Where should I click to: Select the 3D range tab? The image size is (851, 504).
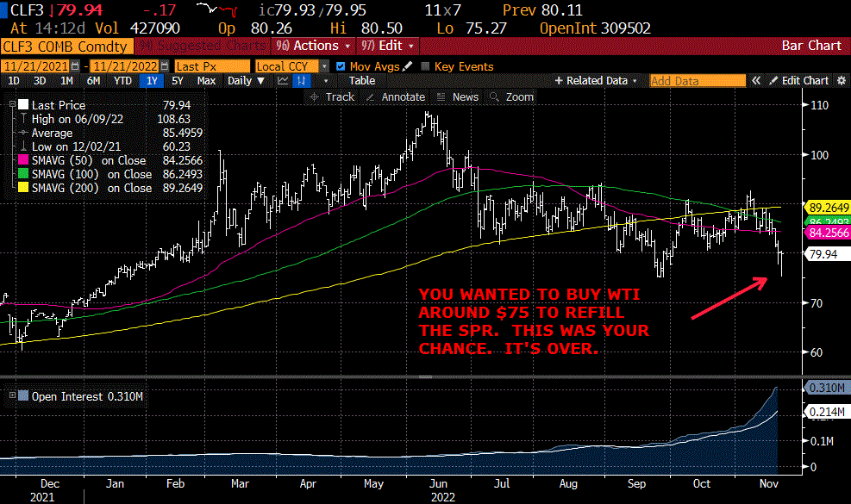click(x=40, y=81)
